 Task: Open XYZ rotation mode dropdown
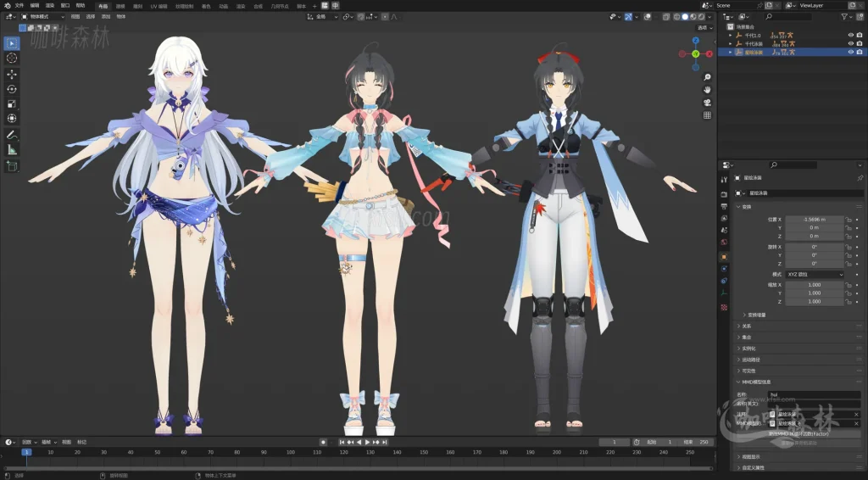pyautogui.click(x=815, y=275)
